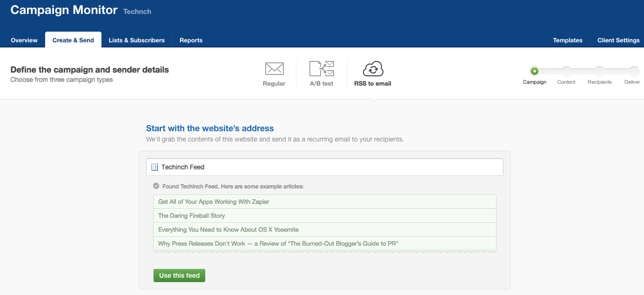
Task: Click the Technch client name
Action: click(x=137, y=11)
